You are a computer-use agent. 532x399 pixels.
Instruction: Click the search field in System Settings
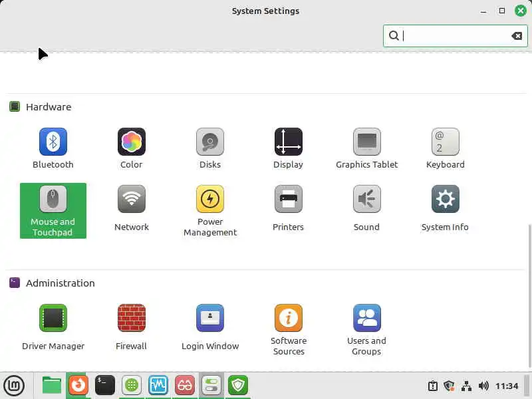point(456,36)
